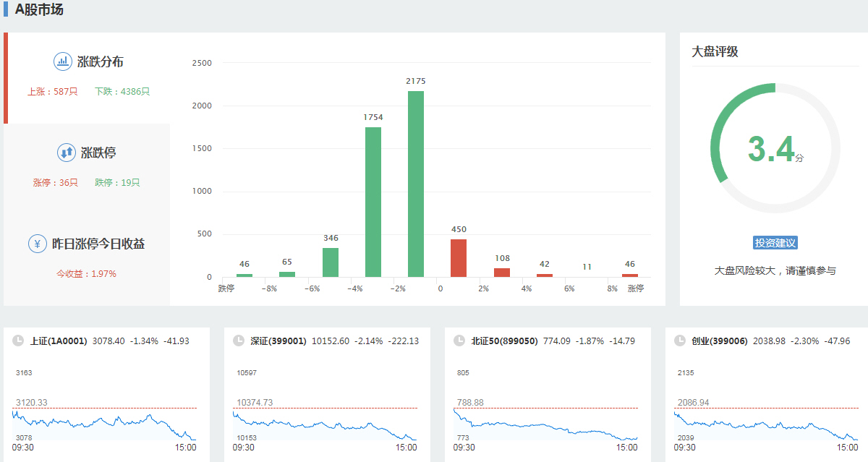Click the bar chart icon beside 涨跌分布
This screenshot has width=868, height=462.
click(63, 61)
